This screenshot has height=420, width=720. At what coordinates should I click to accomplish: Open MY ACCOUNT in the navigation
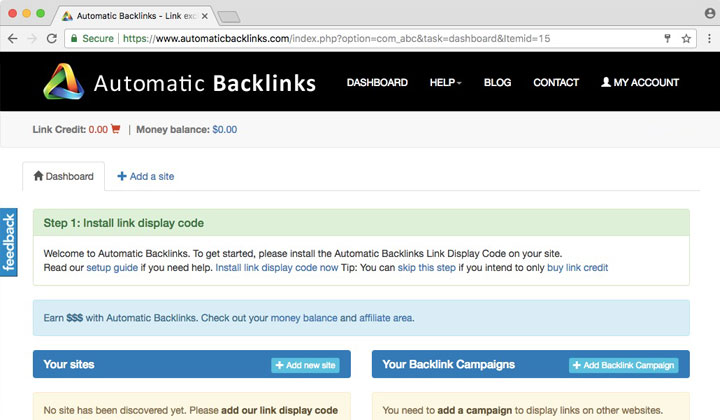[x=640, y=83]
